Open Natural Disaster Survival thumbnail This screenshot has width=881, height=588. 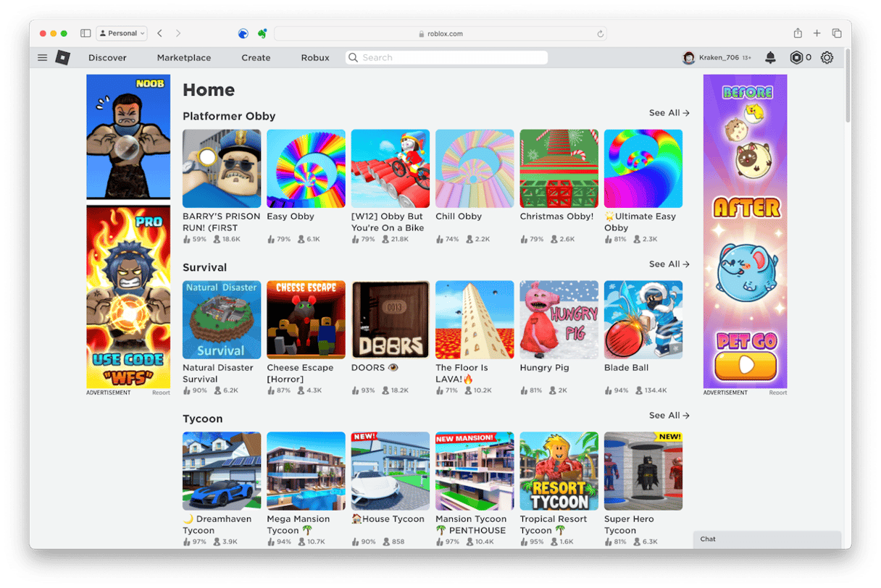pos(222,320)
